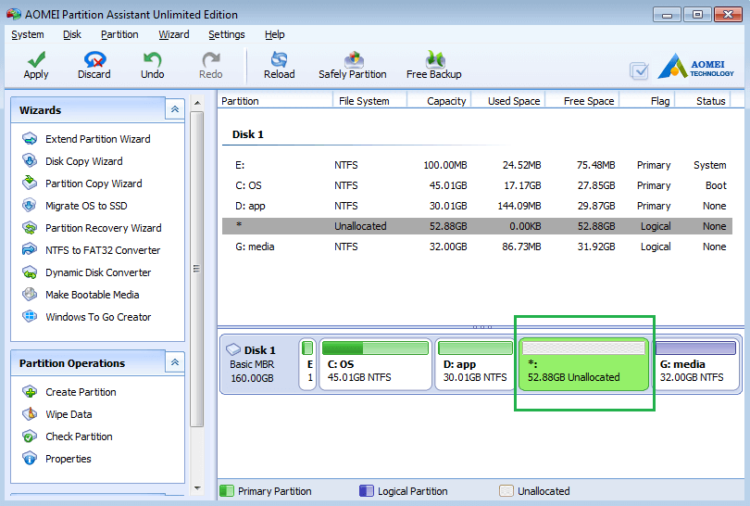The height and width of the screenshot is (506, 750).
Task: Open Windows To Go Creator
Action: pos(98,317)
